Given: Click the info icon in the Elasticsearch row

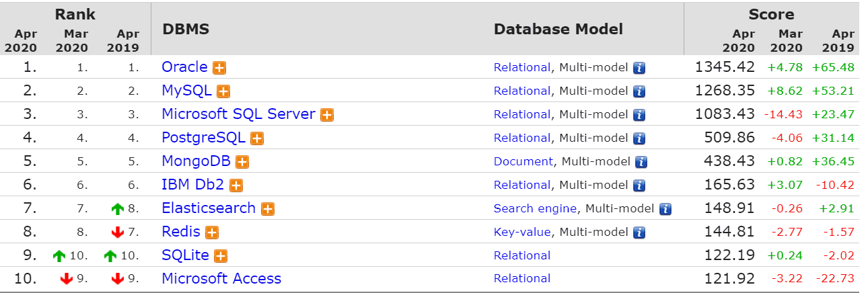Looking at the screenshot, I should point(665,209).
